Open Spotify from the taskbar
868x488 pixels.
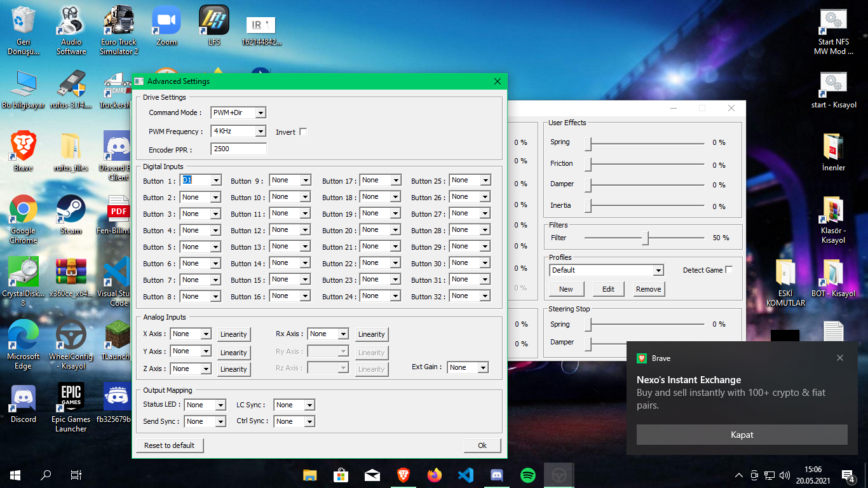(x=528, y=475)
